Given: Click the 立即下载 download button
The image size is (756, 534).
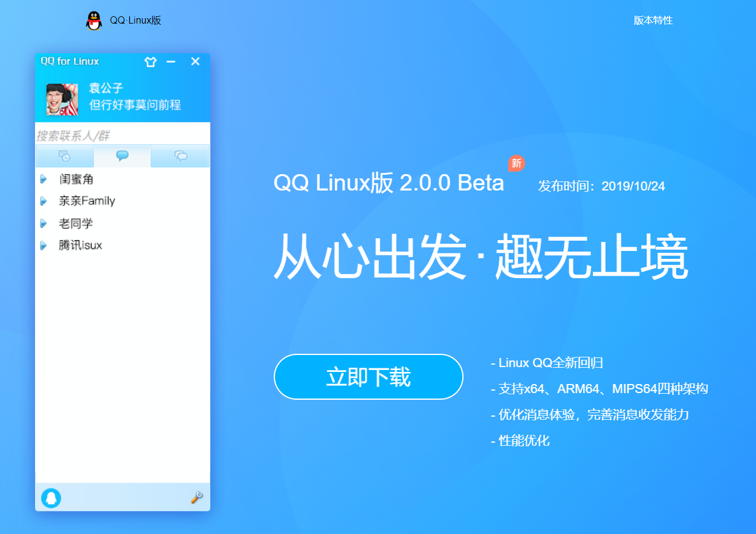Looking at the screenshot, I should (x=369, y=377).
